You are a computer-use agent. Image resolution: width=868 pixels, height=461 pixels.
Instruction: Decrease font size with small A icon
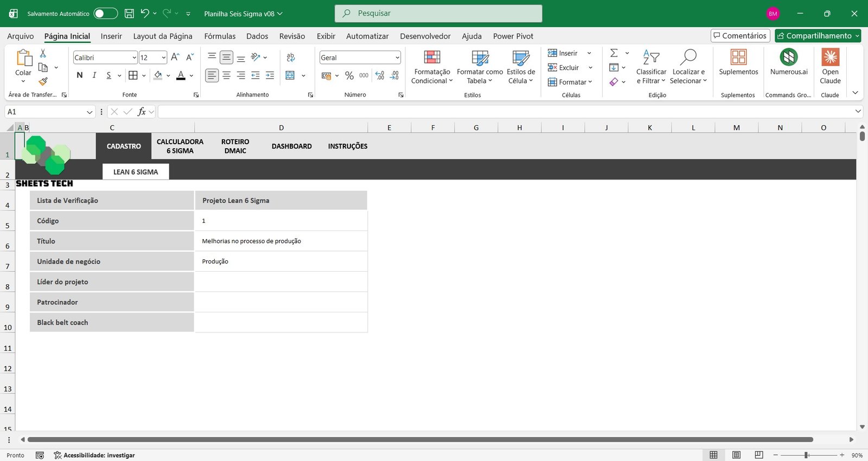coord(190,57)
